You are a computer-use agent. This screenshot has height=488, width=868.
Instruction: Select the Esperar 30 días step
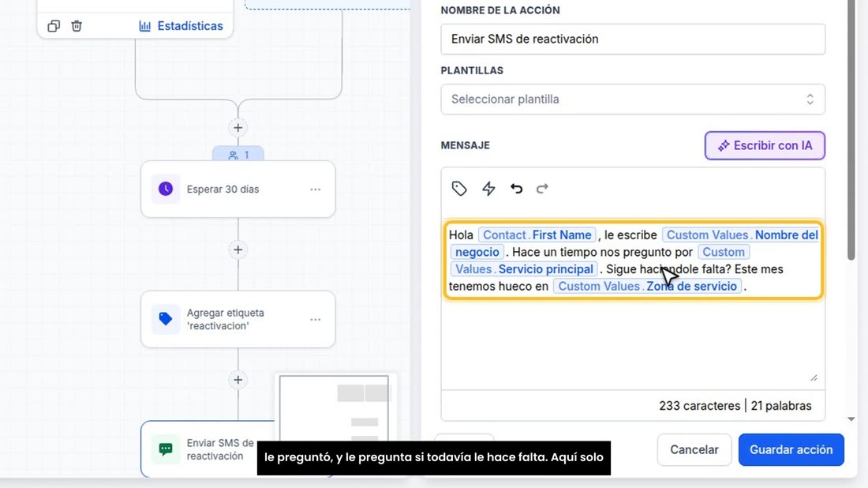pyautogui.click(x=238, y=189)
